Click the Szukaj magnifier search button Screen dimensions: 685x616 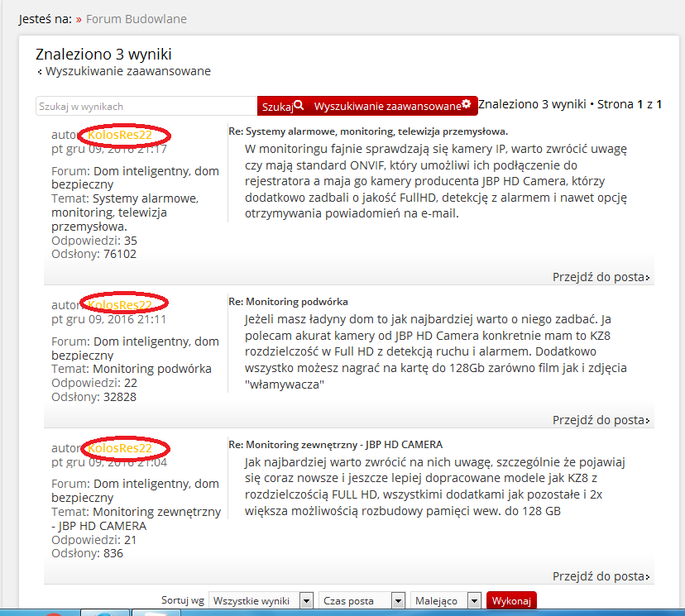pyautogui.click(x=282, y=106)
